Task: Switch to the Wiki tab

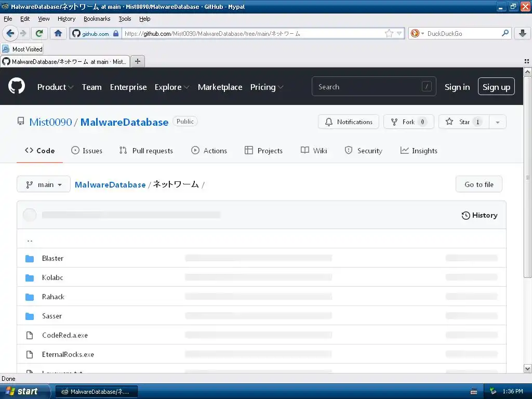Action: pyautogui.click(x=314, y=151)
